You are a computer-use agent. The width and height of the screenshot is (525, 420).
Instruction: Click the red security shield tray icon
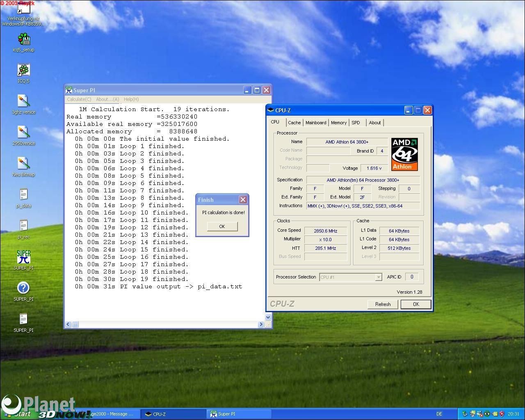[502, 414]
